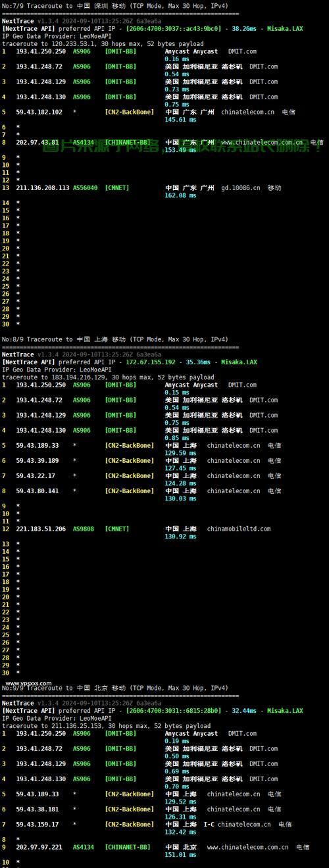This screenshot has width=329, height=868.
Task: Click the '124.28 ms' latency
Action: click(x=180, y=483)
